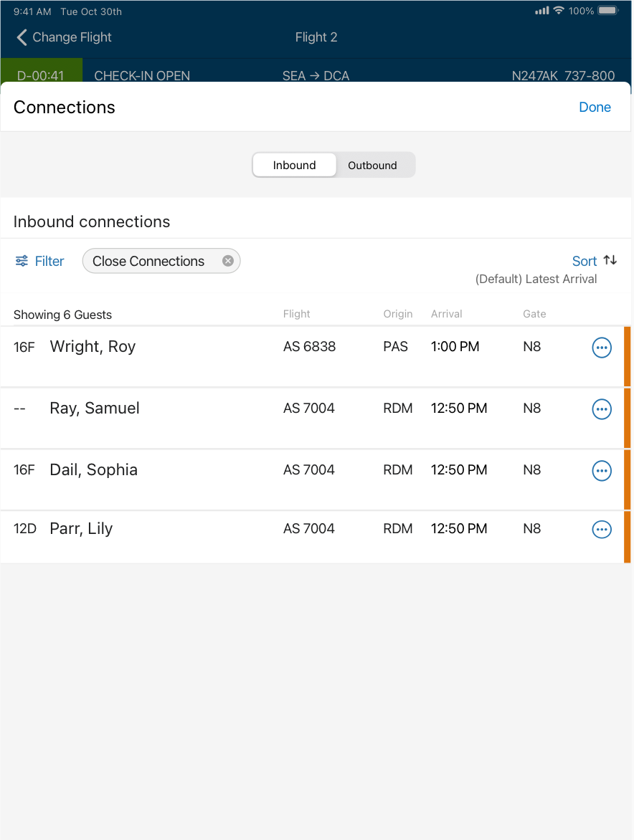Screen dimensions: 634x840
Task: Select the Wright, Roy guest name
Action: tap(93, 347)
